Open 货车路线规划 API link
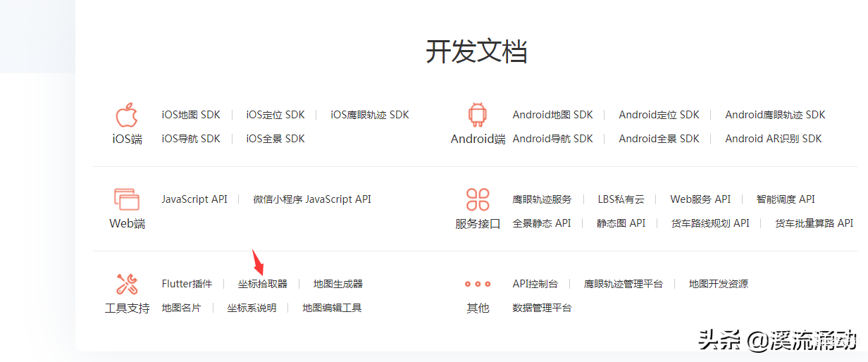 point(710,223)
